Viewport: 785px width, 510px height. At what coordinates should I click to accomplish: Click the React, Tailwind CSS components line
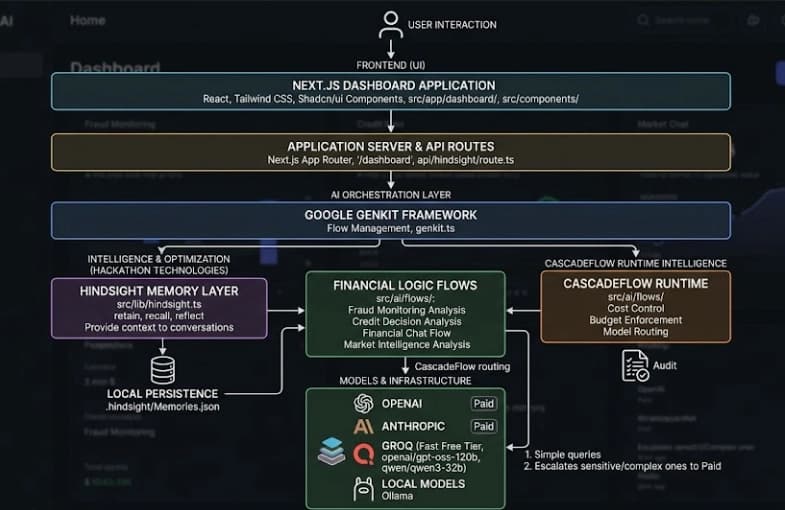pyautogui.click(x=390, y=99)
